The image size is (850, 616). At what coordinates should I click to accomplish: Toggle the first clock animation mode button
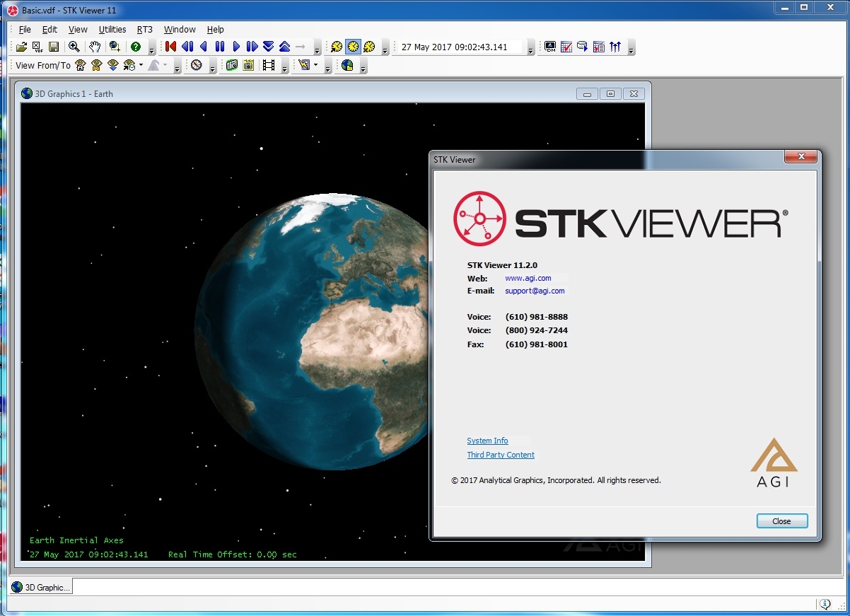click(337, 47)
